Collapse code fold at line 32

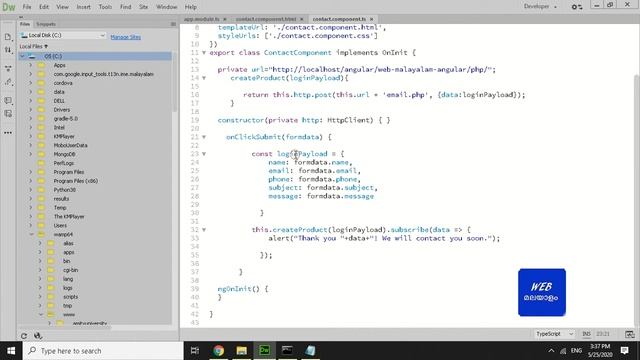pos(204,230)
